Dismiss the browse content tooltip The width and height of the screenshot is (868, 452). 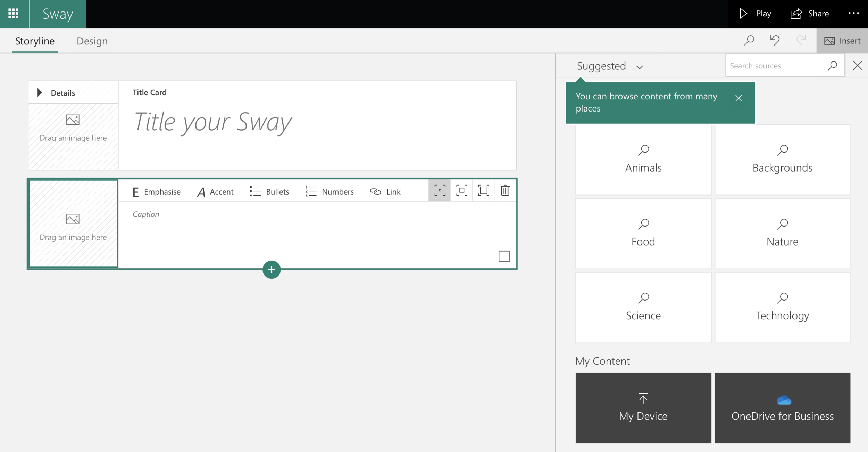[x=738, y=98]
